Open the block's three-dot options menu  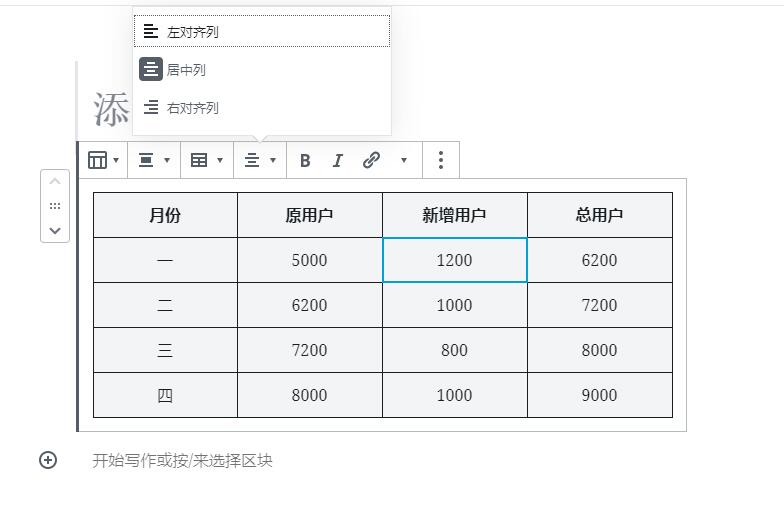[x=440, y=160]
